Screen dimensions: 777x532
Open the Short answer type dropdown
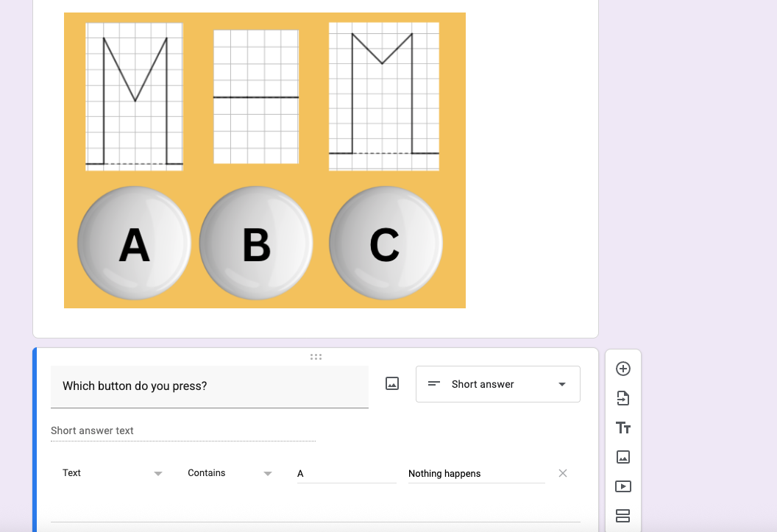tap(498, 384)
